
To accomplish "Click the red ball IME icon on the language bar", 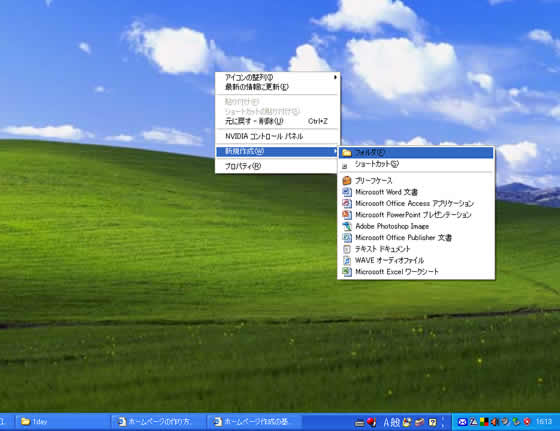I will coord(372,422).
